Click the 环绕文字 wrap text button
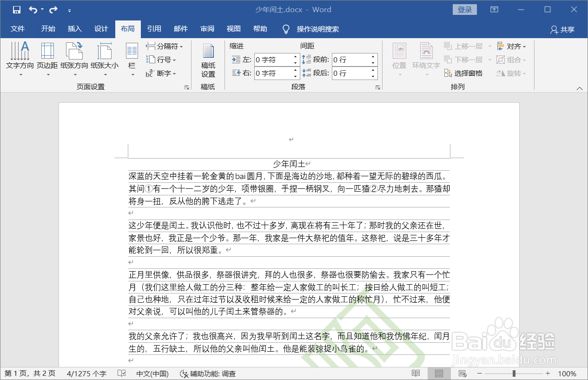Viewport: 588px width, 380px height. (426, 60)
